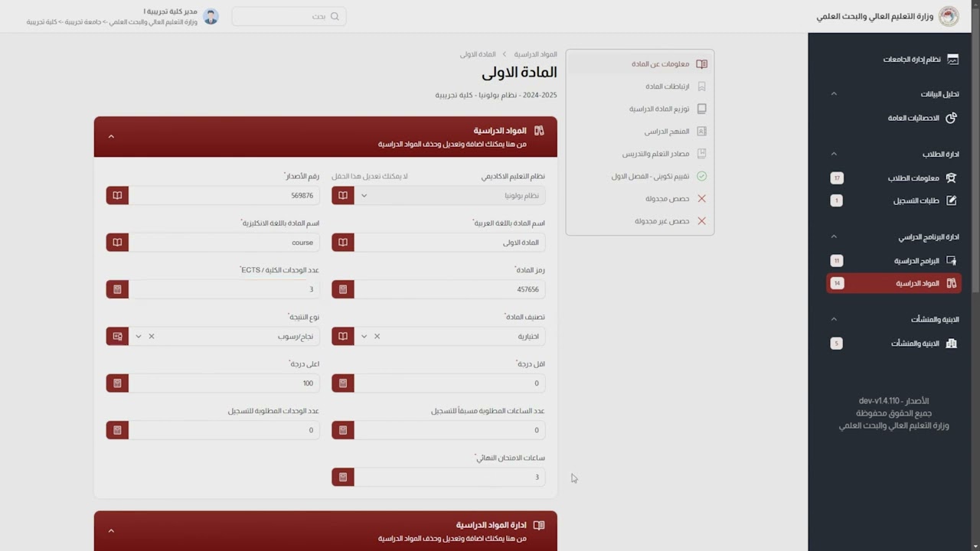Click the English name field containing course
Viewport: 980px width, 551px height.
(x=224, y=243)
